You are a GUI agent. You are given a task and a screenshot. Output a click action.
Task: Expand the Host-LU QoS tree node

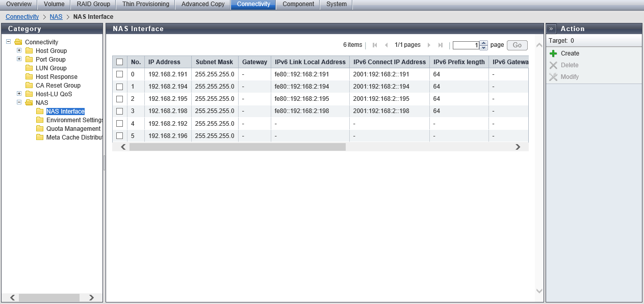pos(19,94)
